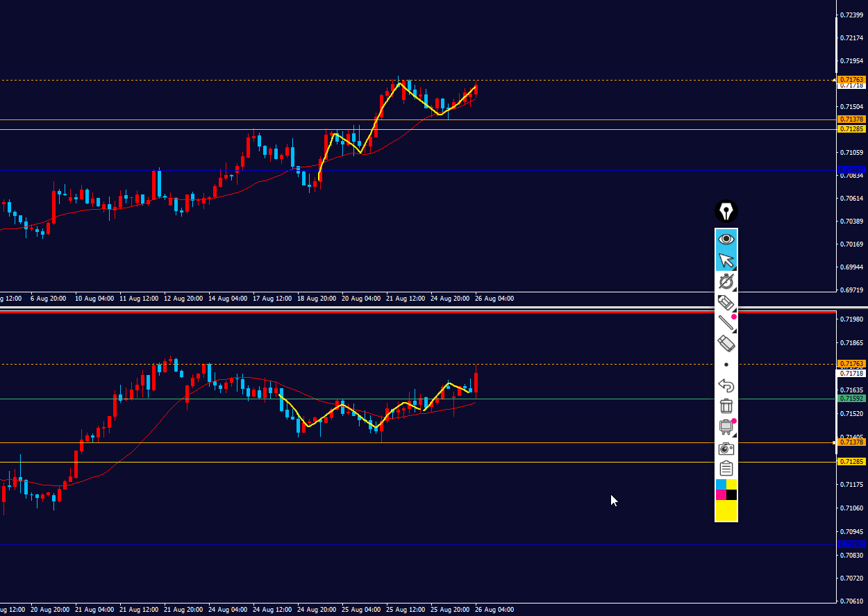
Task: Click the 0.70614 value on top price axis
Action: click(x=851, y=199)
